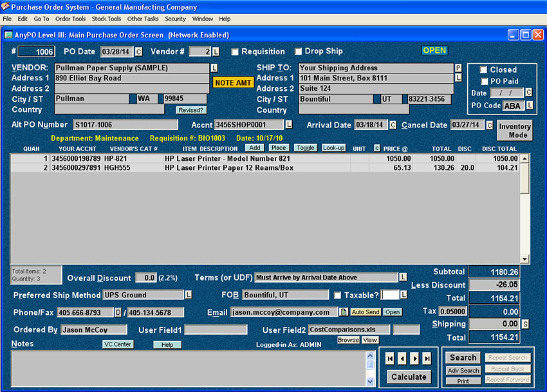Open the Window menu
Screen dimensions: 547x392
point(202,19)
